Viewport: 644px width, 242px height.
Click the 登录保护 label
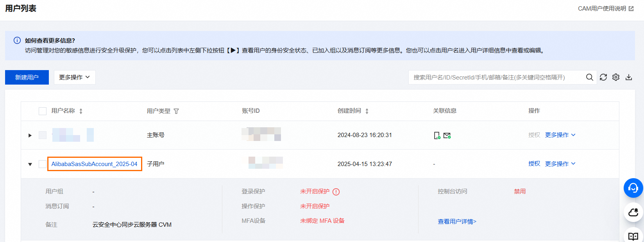(x=253, y=191)
